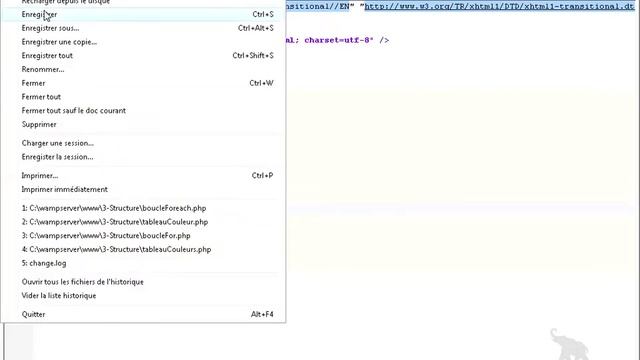
Task: Choose Ouvrir tous les fichiers de l'historique
Action: click(x=143, y=282)
